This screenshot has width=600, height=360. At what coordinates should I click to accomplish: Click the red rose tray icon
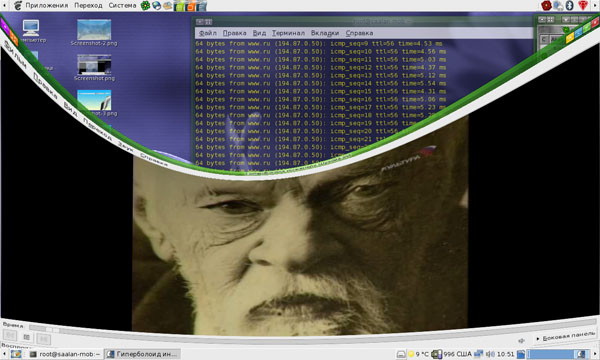(x=546, y=5)
